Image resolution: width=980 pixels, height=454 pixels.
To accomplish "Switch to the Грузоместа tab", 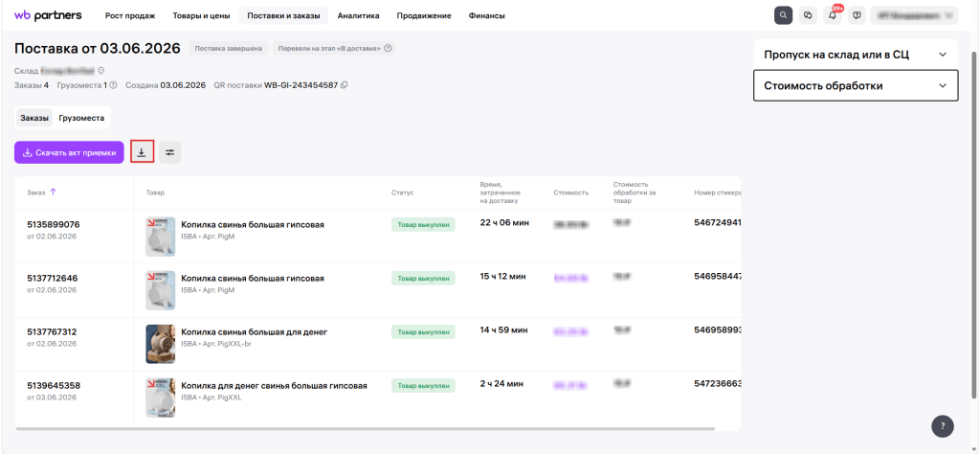I will pyautogui.click(x=81, y=118).
